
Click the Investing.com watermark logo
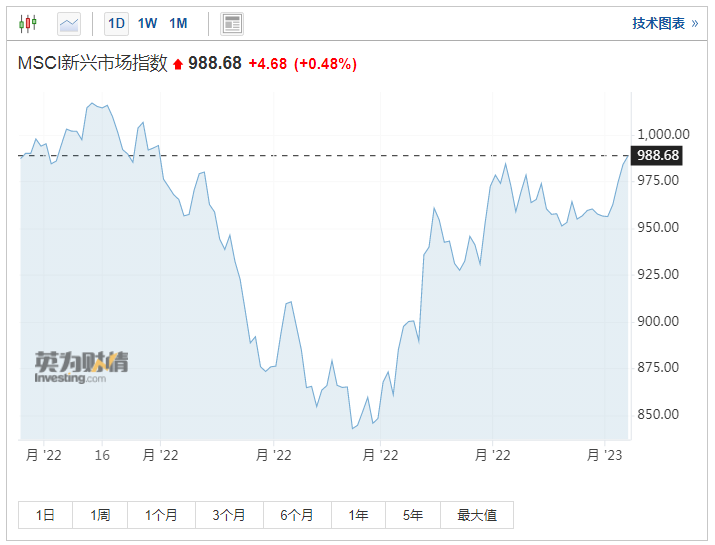coord(82,367)
